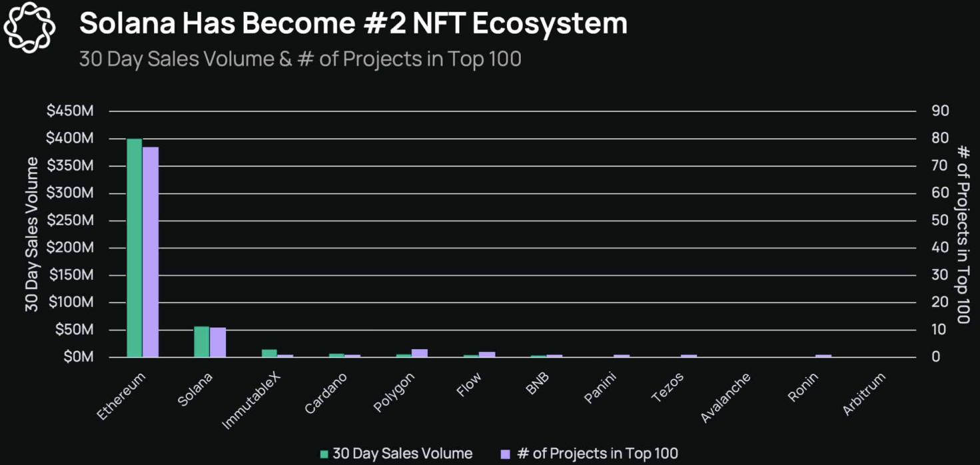The height and width of the screenshot is (465, 980).
Task: Select the purple Polygon projects bar
Action: pos(420,353)
